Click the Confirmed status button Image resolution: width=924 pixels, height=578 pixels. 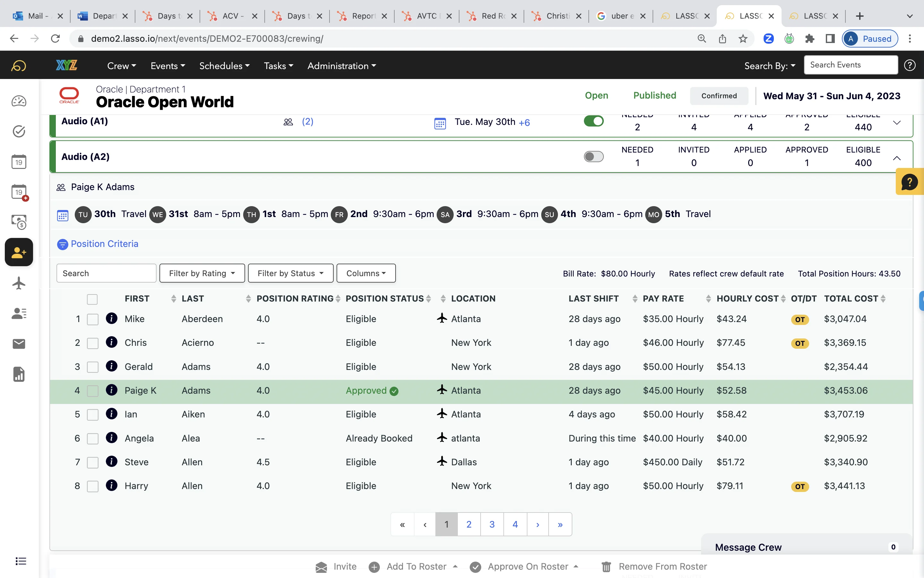[719, 96]
